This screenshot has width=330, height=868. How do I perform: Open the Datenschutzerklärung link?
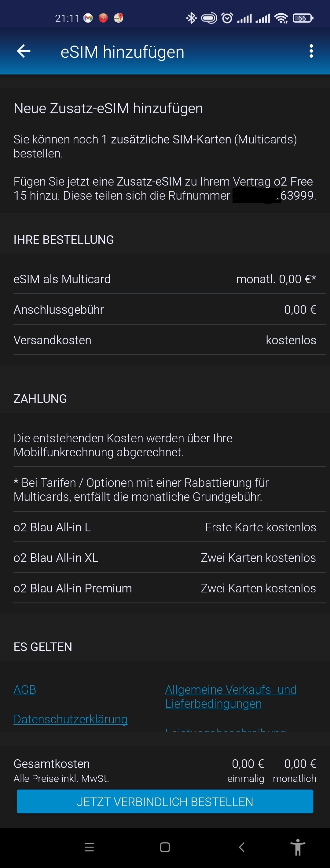[x=71, y=719]
